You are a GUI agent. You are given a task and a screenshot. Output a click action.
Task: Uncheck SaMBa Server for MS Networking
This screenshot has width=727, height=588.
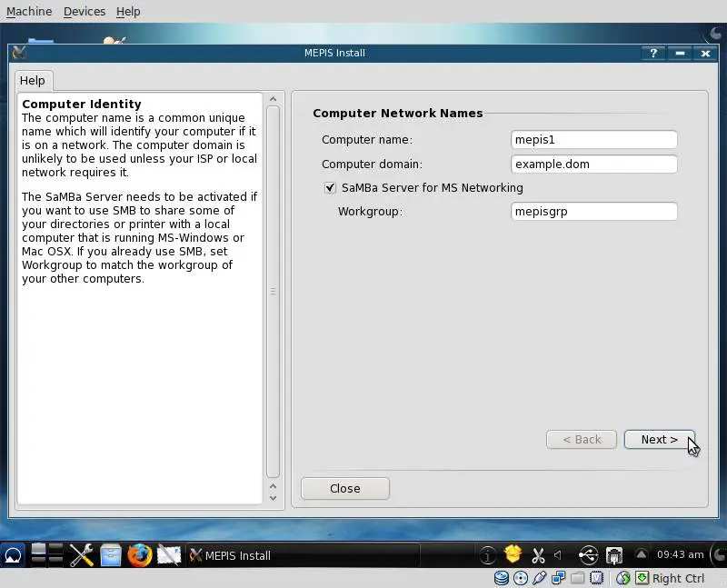[x=330, y=188]
